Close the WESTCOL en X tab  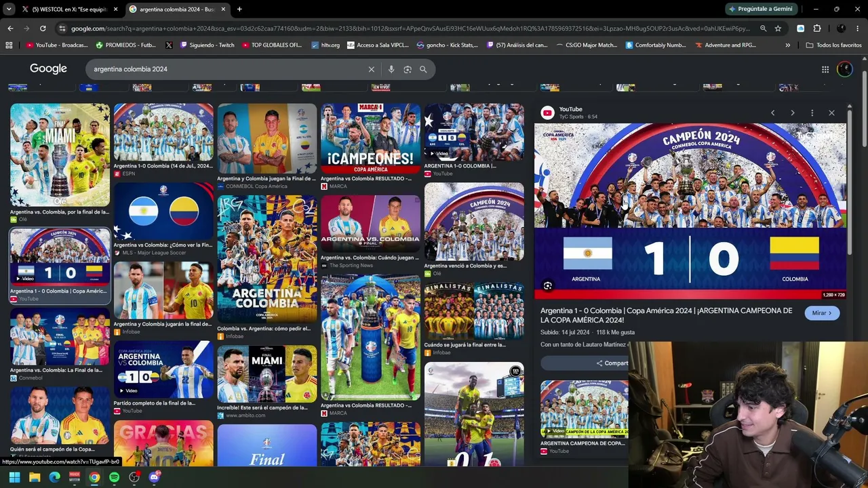coord(115,9)
